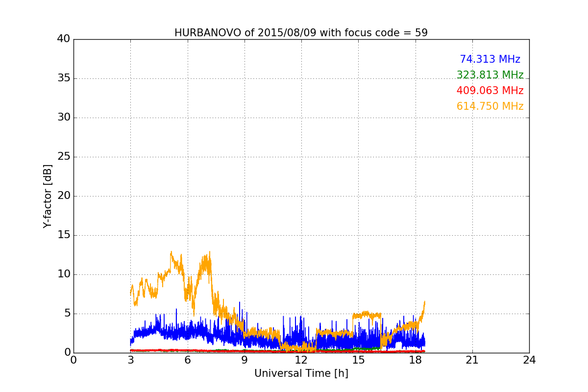The height and width of the screenshot is (392, 588).
Task: Click the x-axis tick label 9
Action: coord(244,360)
